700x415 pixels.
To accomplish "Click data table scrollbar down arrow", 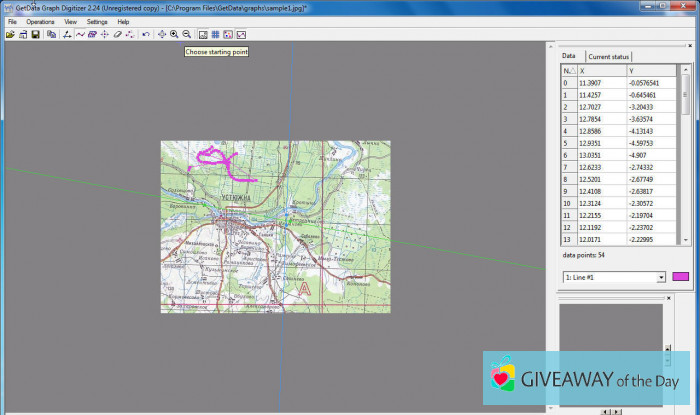I will tap(685, 240).
